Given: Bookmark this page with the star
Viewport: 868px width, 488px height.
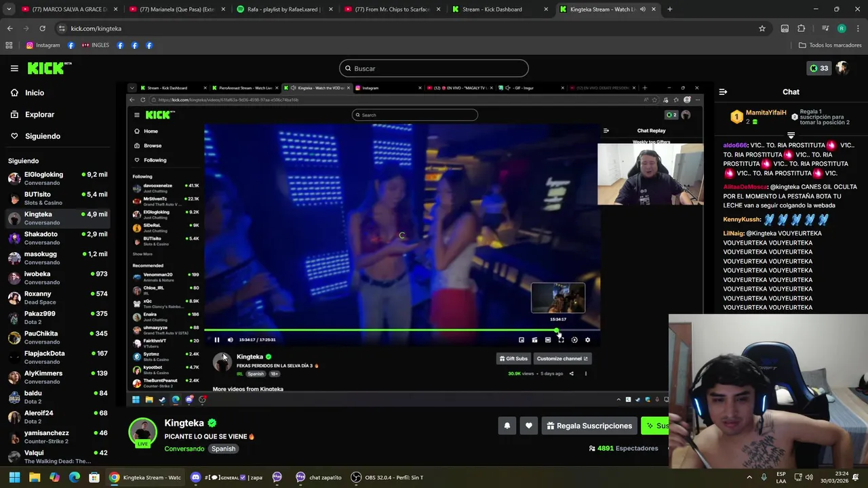Looking at the screenshot, I should pyautogui.click(x=762, y=28).
